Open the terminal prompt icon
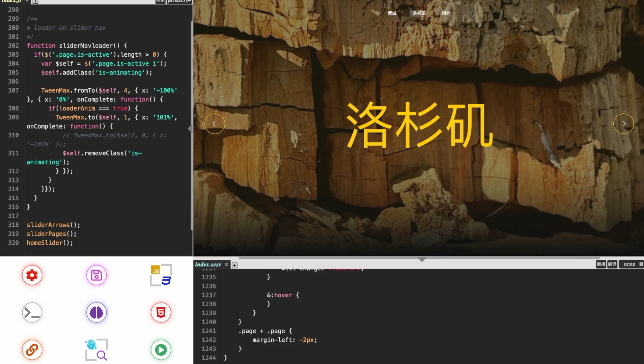The height and width of the screenshot is (364, 644). click(32, 312)
